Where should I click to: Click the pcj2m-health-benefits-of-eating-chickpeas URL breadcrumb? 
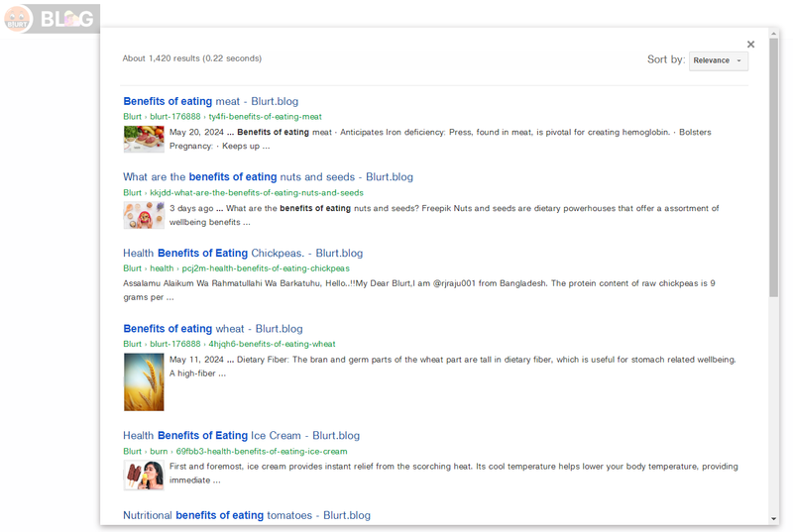coord(265,268)
